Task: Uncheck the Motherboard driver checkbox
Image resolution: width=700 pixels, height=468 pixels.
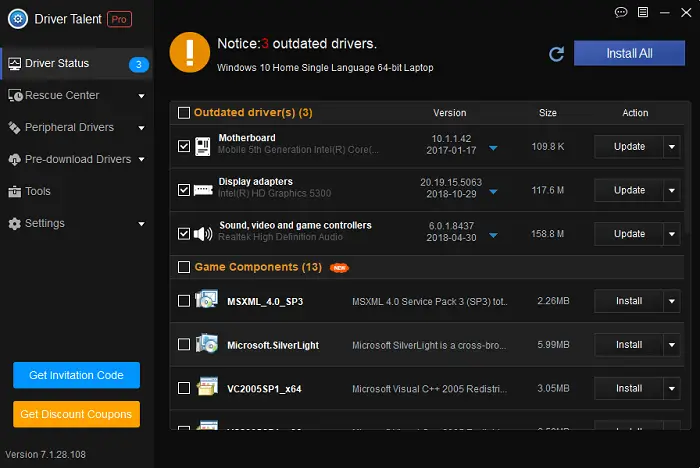Action: click(x=184, y=146)
